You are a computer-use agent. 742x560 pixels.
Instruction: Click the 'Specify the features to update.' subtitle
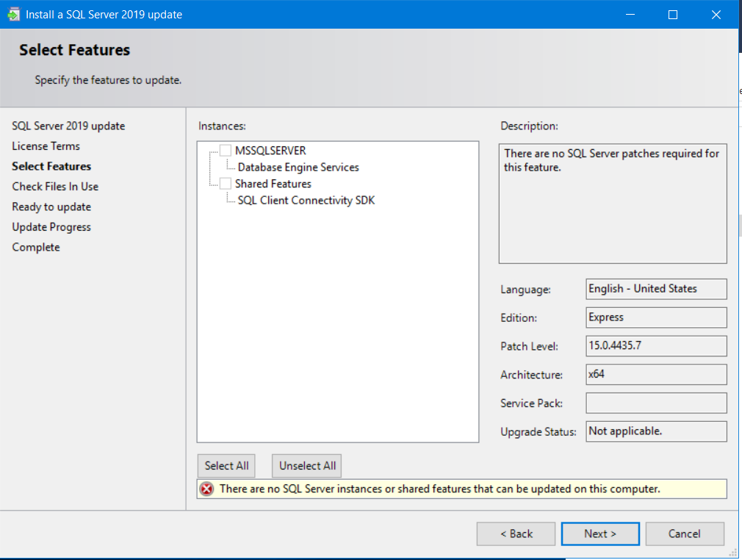(109, 80)
